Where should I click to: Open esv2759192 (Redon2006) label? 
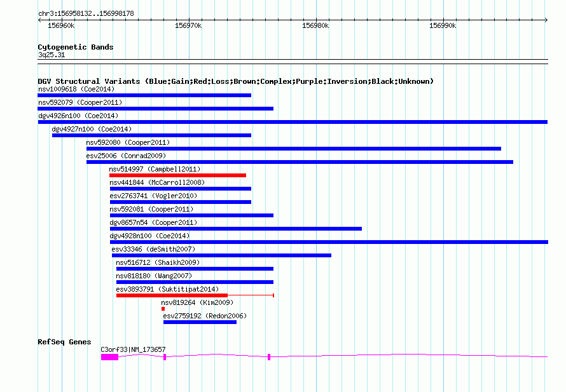click(x=205, y=316)
